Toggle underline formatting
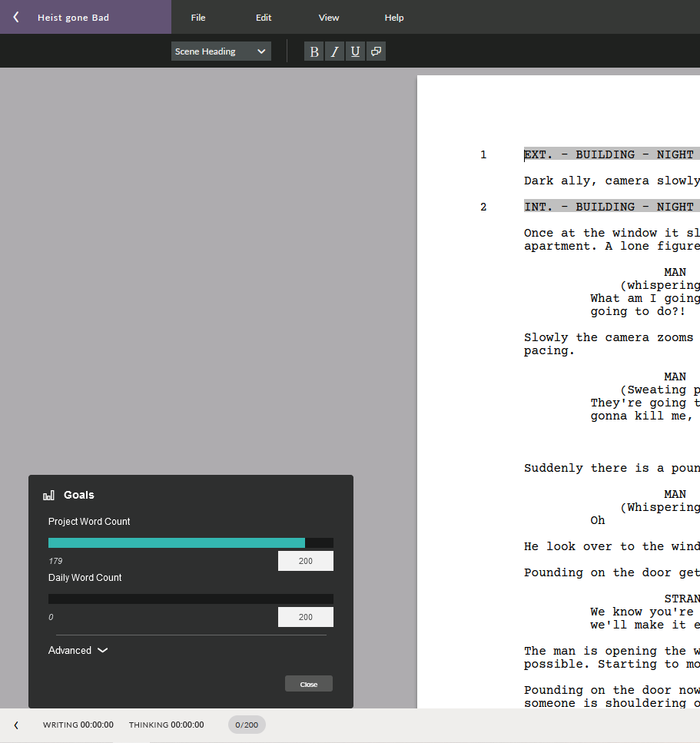 (x=356, y=51)
